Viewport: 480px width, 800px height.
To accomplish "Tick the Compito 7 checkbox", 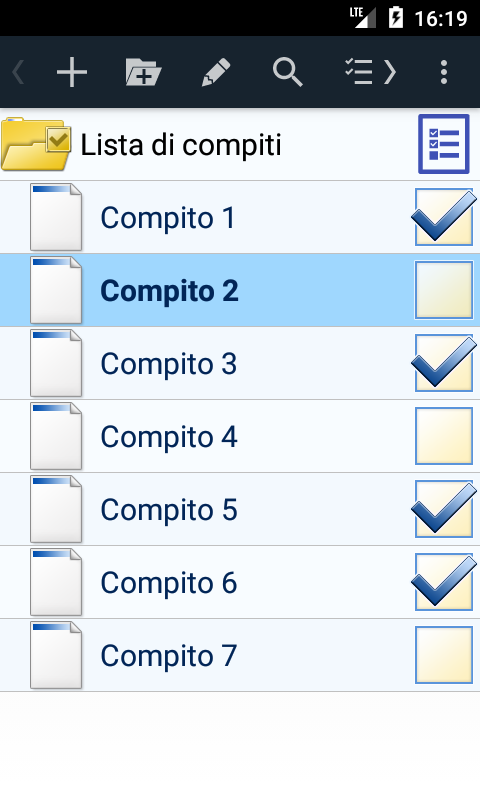I will coord(444,655).
